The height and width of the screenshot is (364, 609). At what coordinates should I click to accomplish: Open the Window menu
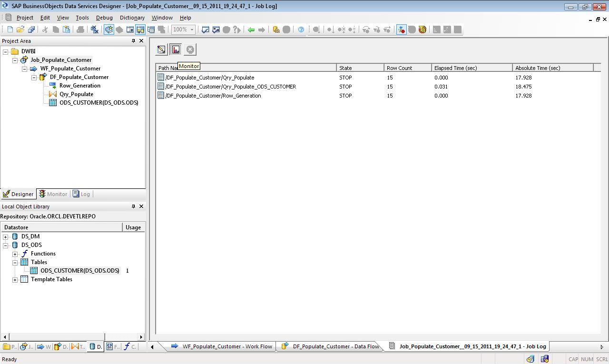coord(162,18)
